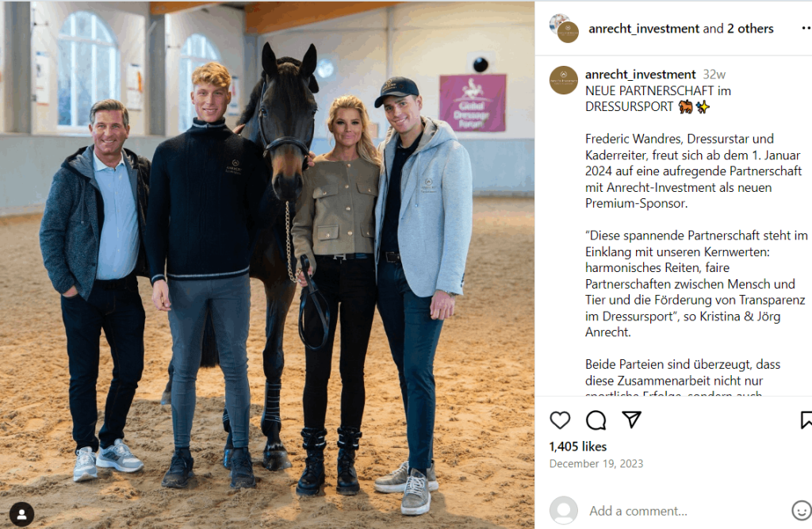Click user avatar beside comment field
Image resolution: width=812 pixels, height=529 pixels.
pyautogui.click(x=564, y=510)
